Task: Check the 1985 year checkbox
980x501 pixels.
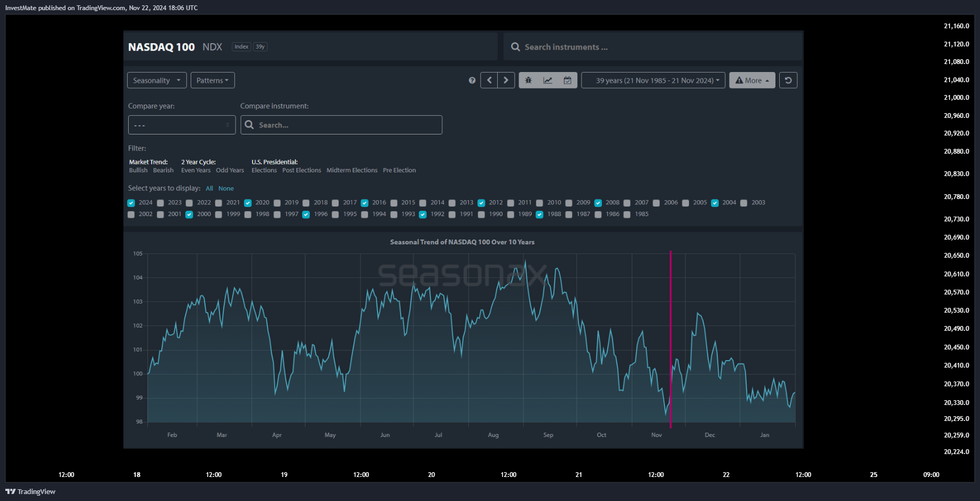Action: (627, 214)
